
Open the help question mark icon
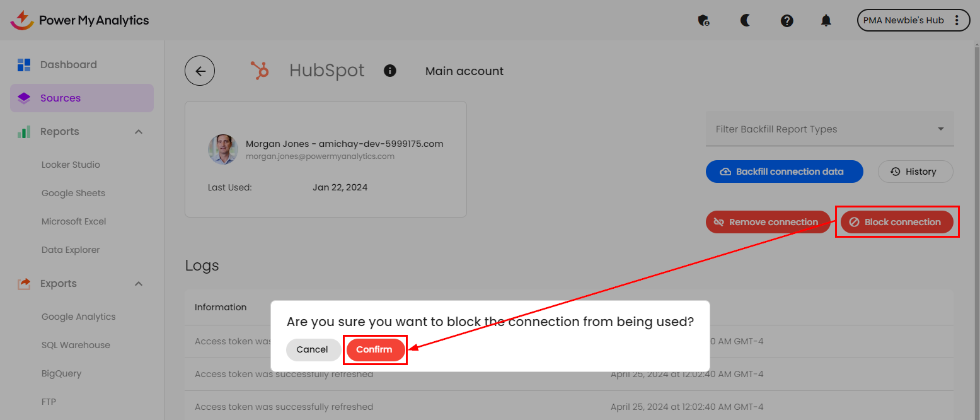[787, 21]
